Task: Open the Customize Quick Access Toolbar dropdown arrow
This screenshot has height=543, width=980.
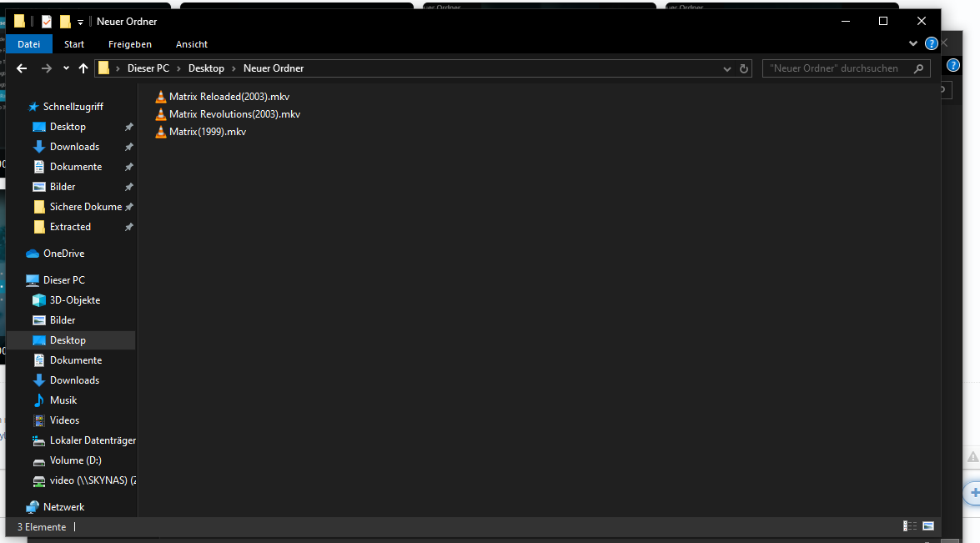Action: pos(80,22)
